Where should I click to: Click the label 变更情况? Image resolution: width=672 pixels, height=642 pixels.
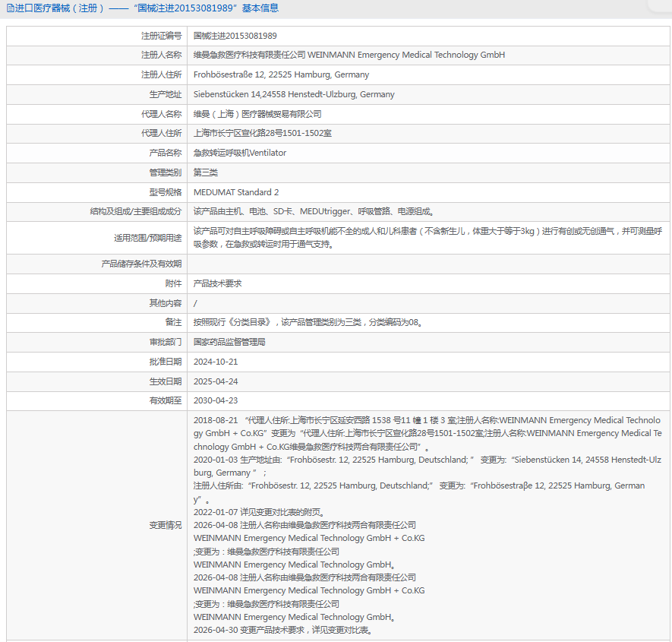pos(166,525)
